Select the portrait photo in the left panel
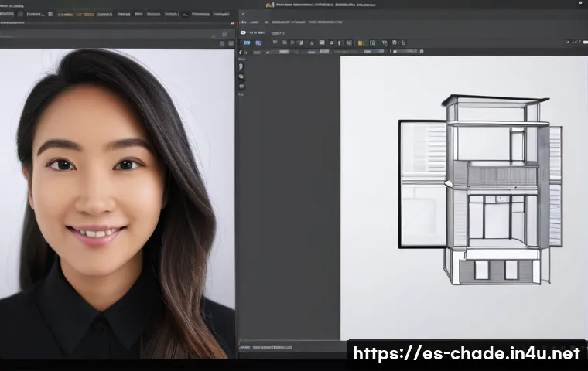 coord(118,203)
